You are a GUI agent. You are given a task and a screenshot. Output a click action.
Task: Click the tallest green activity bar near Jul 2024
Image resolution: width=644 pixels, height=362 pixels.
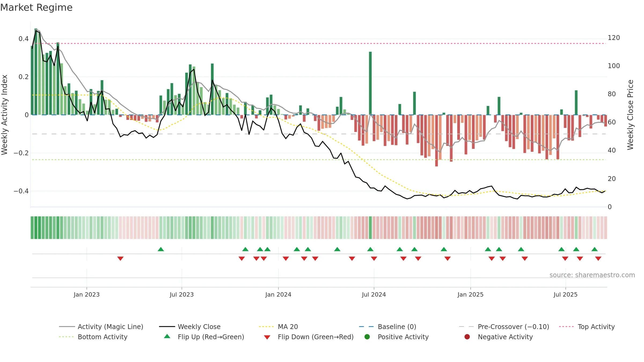[370, 83]
